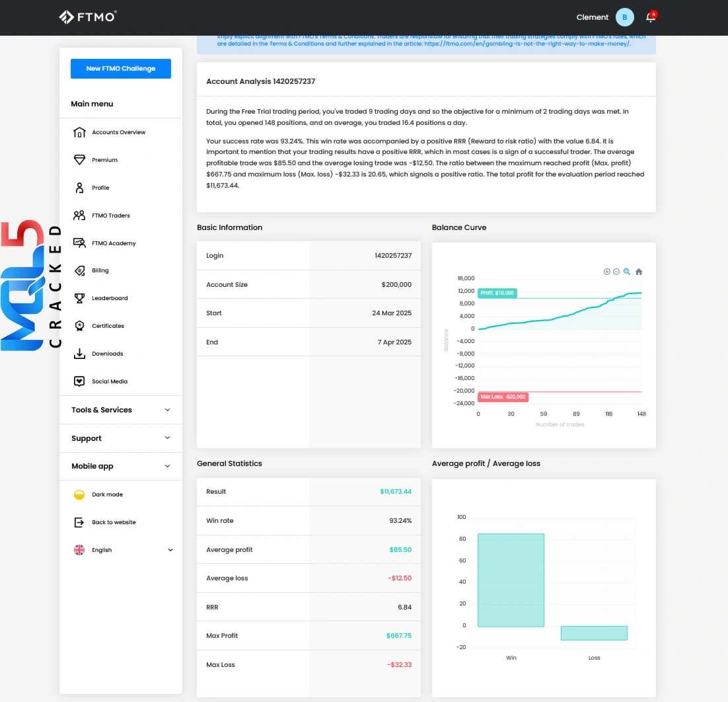The height and width of the screenshot is (702, 728).
Task: Toggle Dark mode
Action: coord(106,494)
